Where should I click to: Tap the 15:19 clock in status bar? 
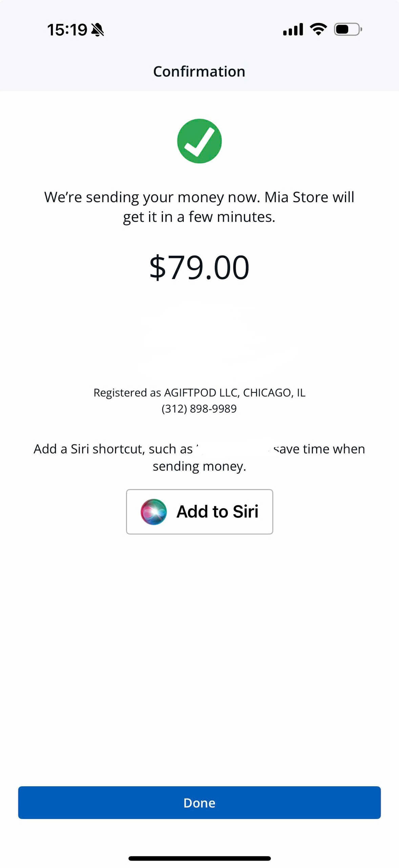tap(67, 30)
